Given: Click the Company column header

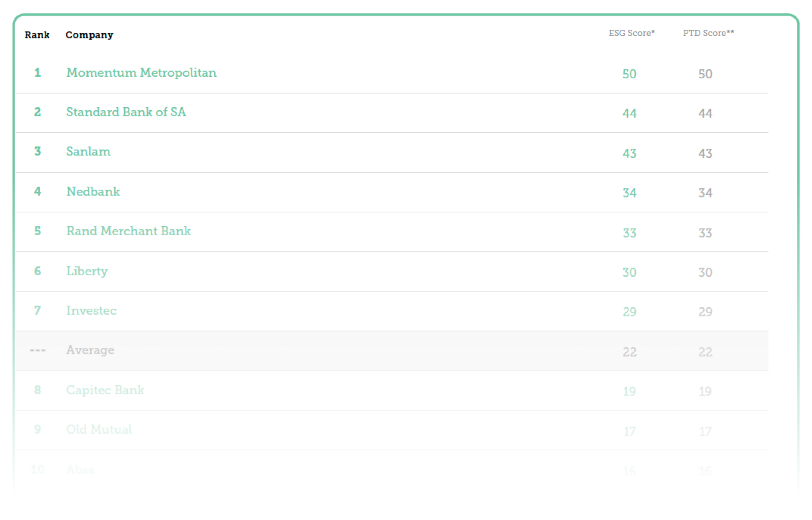Looking at the screenshot, I should [89, 35].
